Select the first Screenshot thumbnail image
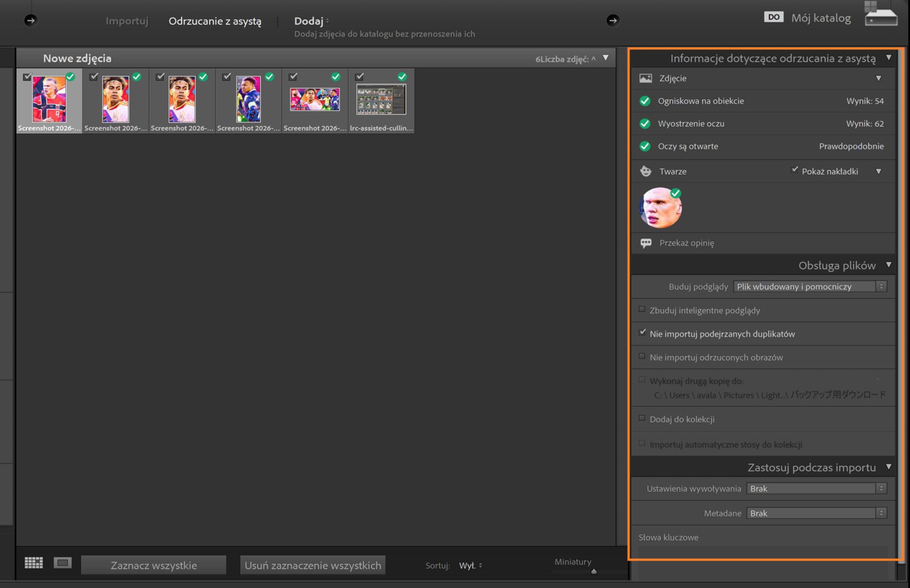 (49, 100)
